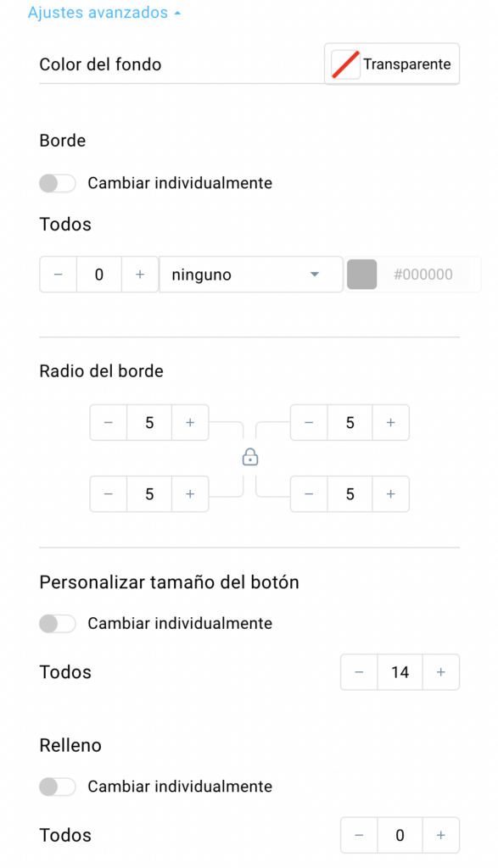498x868 pixels.
Task: Collapse the Ajustes avanzados section
Action: coord(104,12)
